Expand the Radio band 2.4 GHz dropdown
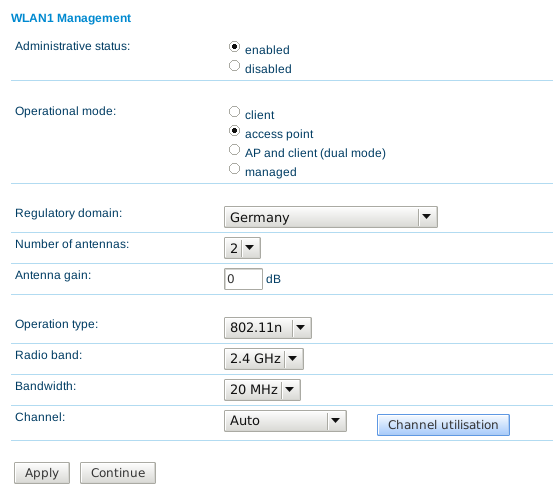Viewport: 553px width, 498px height. [264, 359]
